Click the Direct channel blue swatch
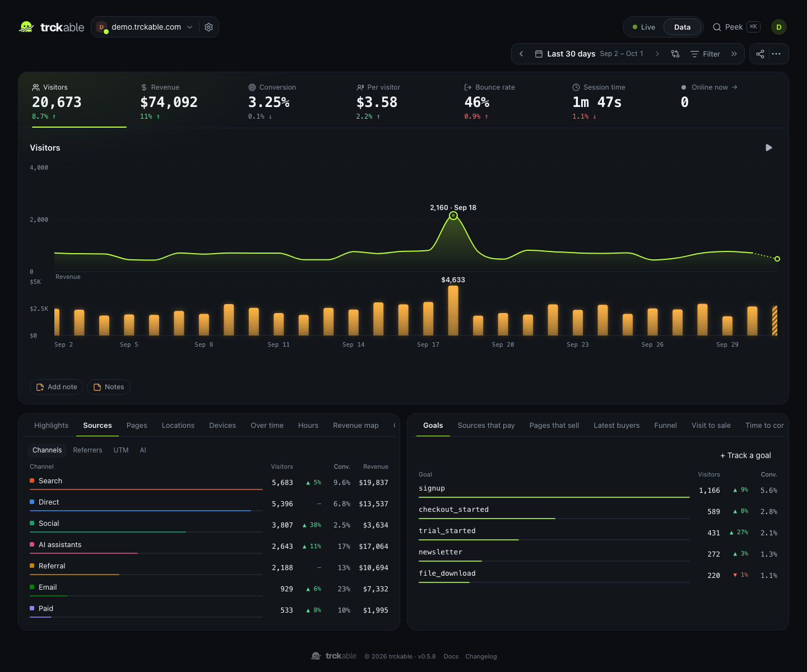The width and height of the screenshot is (807, 672). coord(32,502)
